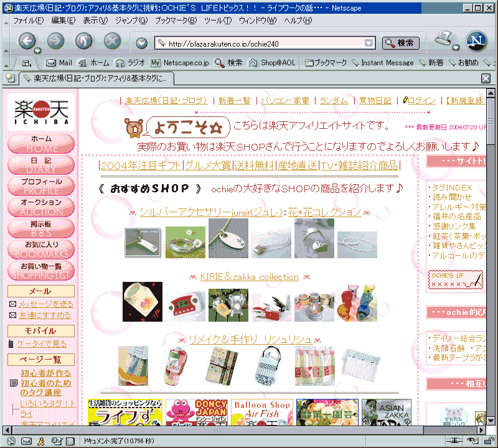Click the vertical scrollbar down arrow

(491, 421)
